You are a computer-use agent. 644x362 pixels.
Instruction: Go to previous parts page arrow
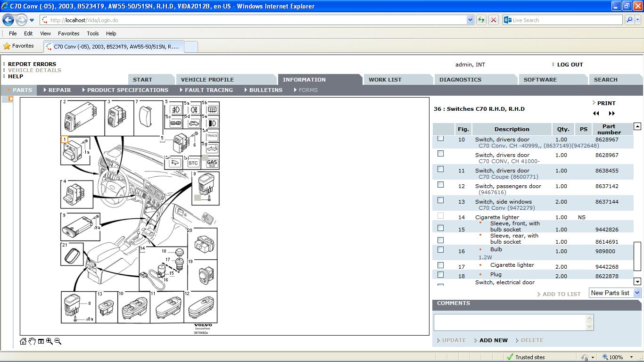point(596,114)
